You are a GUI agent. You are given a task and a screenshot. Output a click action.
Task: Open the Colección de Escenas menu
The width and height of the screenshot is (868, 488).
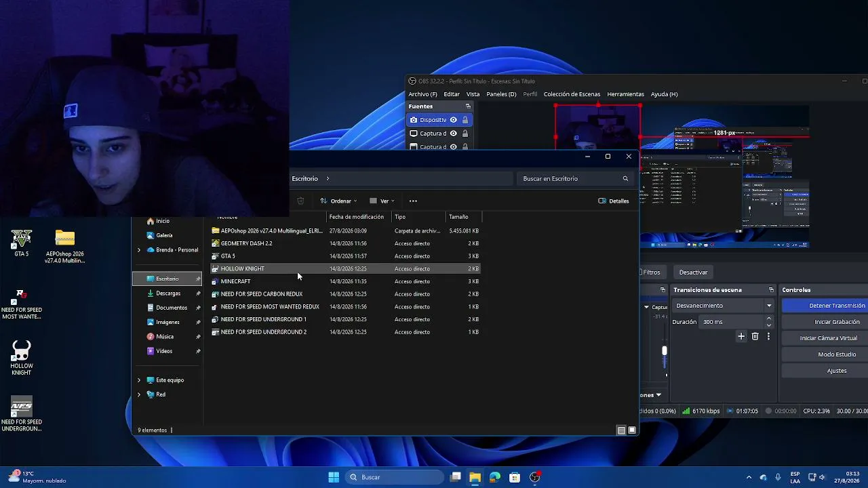(572, 94)
